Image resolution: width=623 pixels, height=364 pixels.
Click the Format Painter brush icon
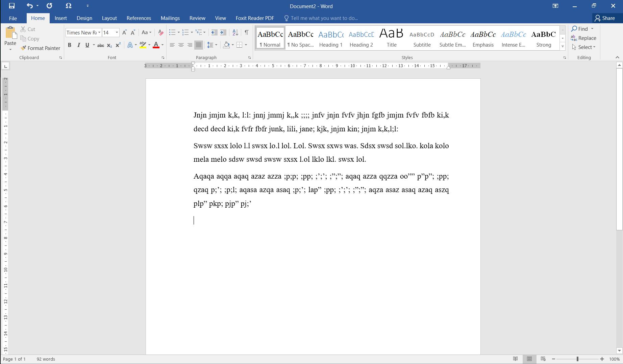pyautogui.click(x=23, y=48)
